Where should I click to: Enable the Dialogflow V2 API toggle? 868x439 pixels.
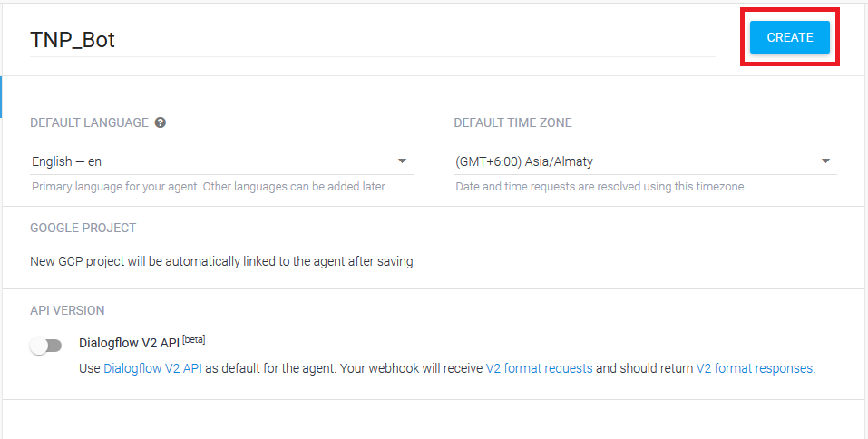(46, 346)
